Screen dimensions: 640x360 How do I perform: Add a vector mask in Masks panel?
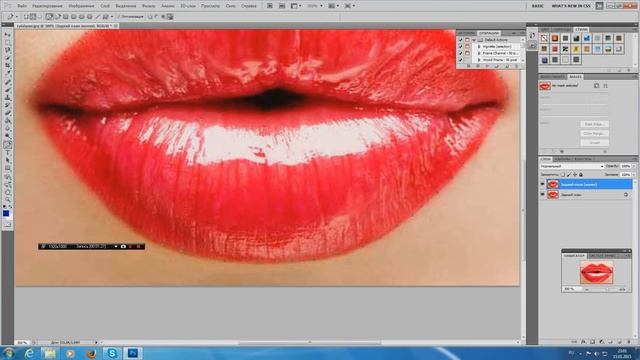(x=605, y=86)
